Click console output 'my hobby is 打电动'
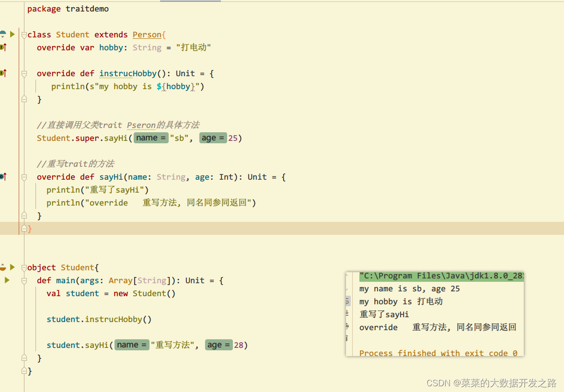Viewport: 564px width, 392px height. click(401, 301)
